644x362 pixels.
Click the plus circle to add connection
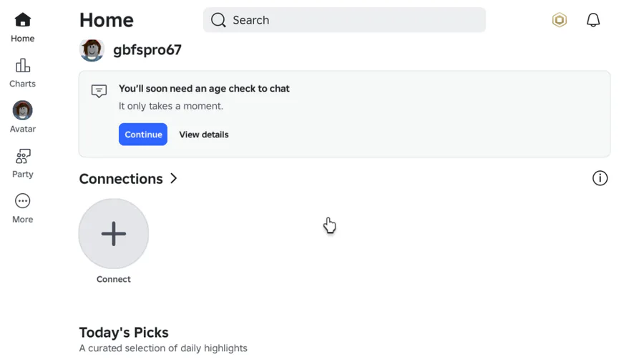pos(114,234)
